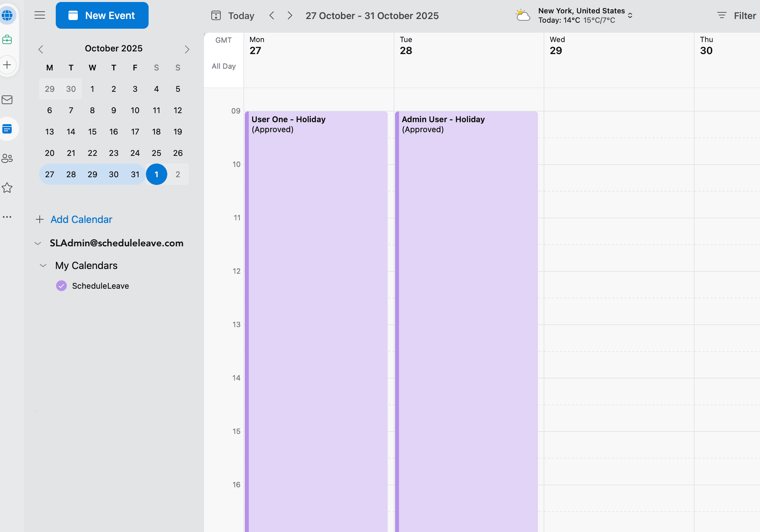Click the globe account icon

pyautogui.click(x=7, y=15)
